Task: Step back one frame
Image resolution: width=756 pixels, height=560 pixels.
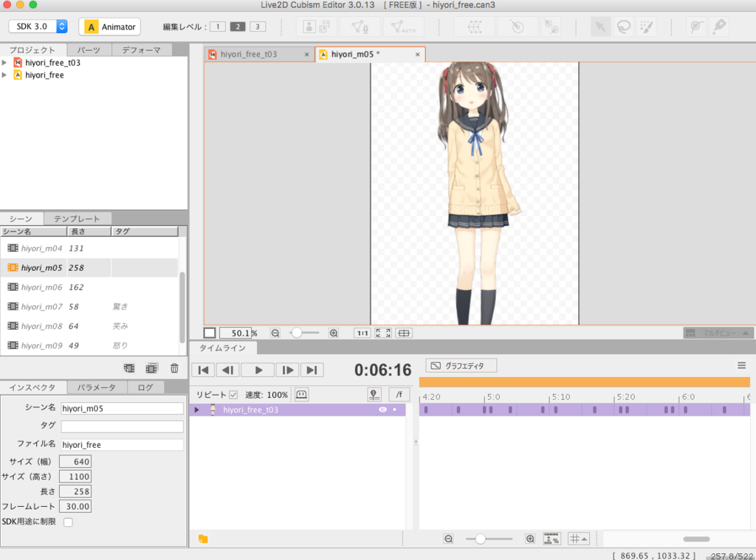Action: click(227, 370)
